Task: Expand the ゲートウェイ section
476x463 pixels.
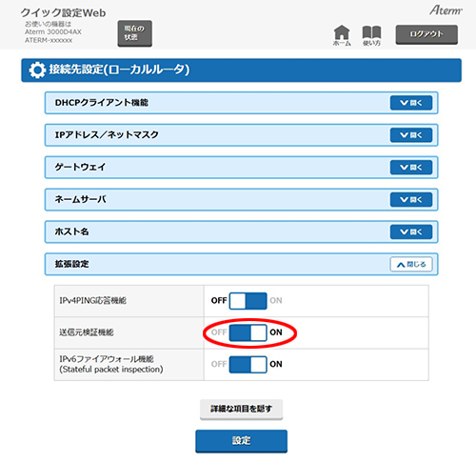Action: (x=411, y=167)
